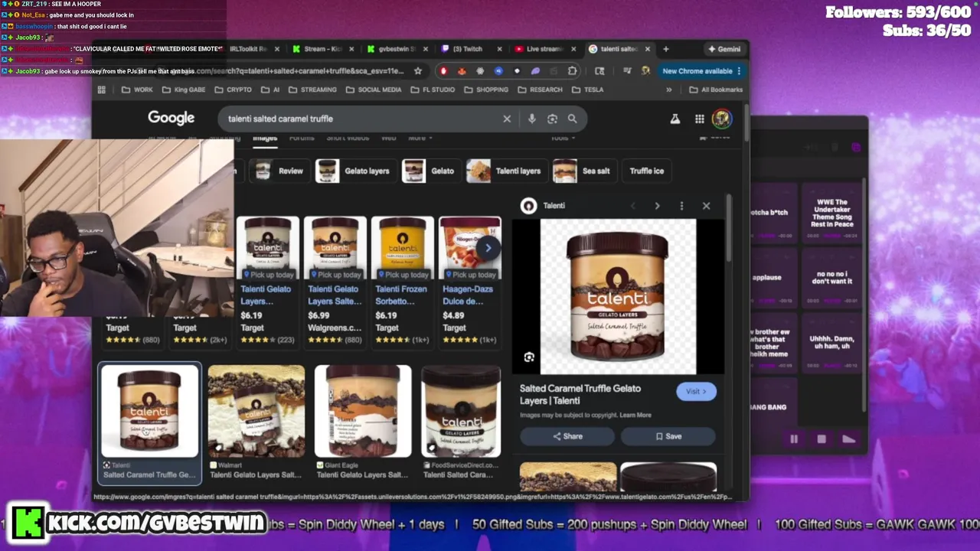The width and height of the screenshot is (980, 551).
Task: Click the Talenti site logo in preview panel
Action: coord(528,206)
